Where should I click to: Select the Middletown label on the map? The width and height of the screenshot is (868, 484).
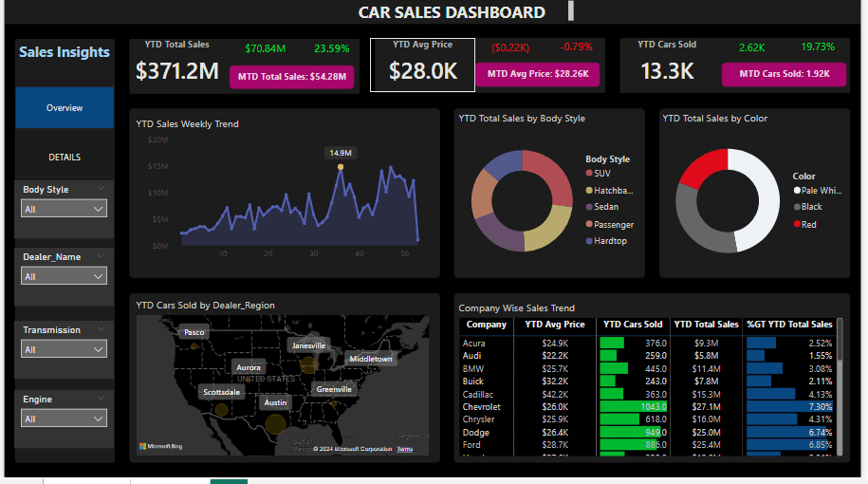pos(370,359)
